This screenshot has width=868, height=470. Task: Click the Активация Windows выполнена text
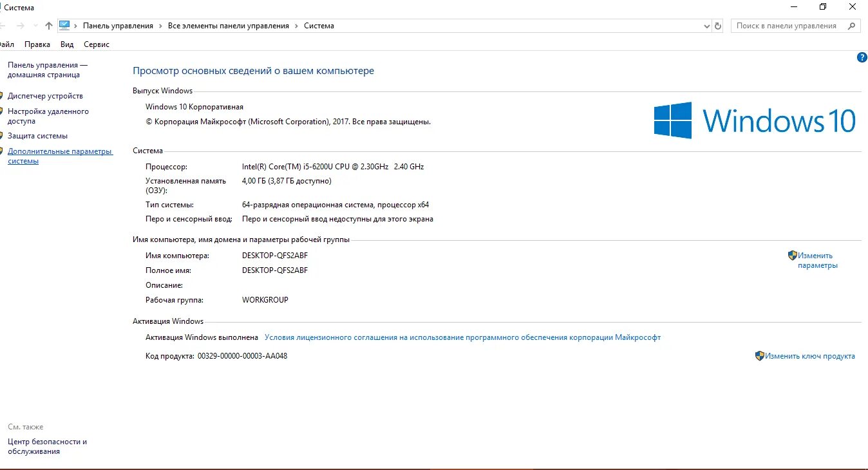(x=202, y=337)
